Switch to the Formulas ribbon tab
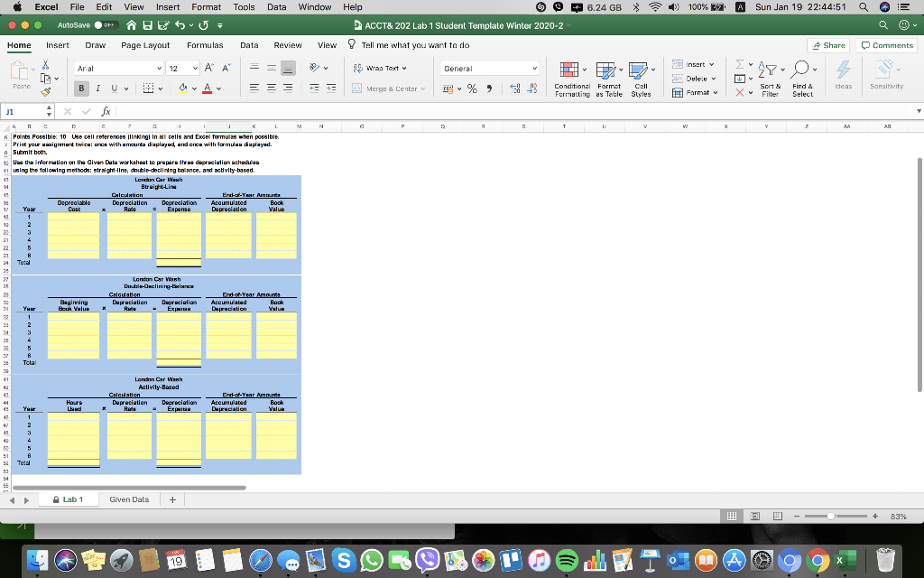Screen dimensions: 924x578 pyautogui.click(x=205, y=44)
